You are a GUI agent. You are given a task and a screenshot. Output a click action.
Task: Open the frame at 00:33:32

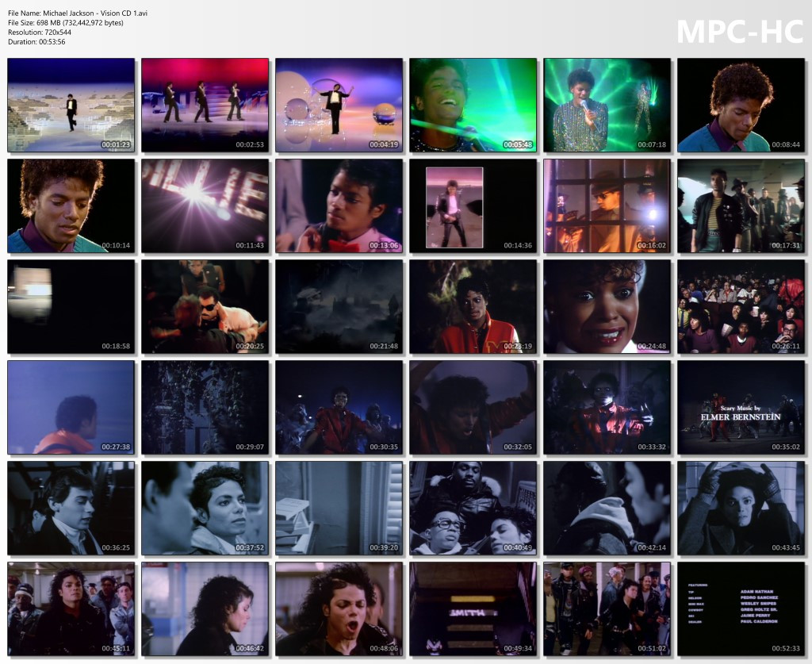point(607,408)
